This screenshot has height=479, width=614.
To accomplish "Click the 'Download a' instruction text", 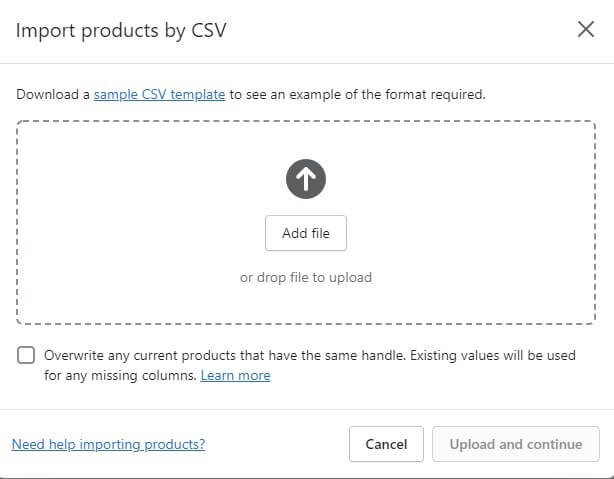I will [52, 95].
